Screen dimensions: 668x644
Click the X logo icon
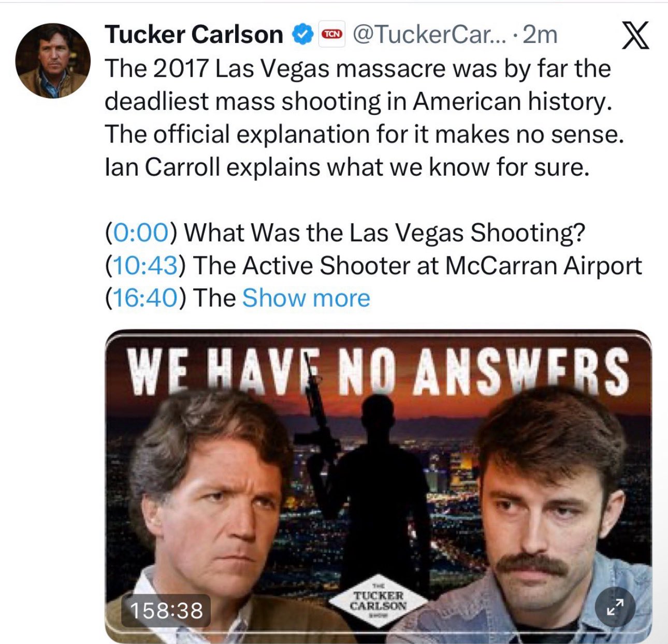coord(635,35)
